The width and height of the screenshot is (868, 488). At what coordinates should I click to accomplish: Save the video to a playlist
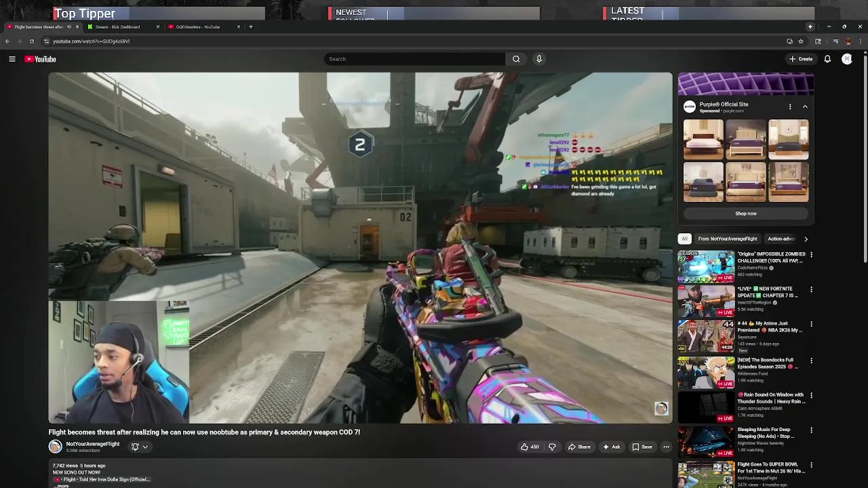click(642, 447)
